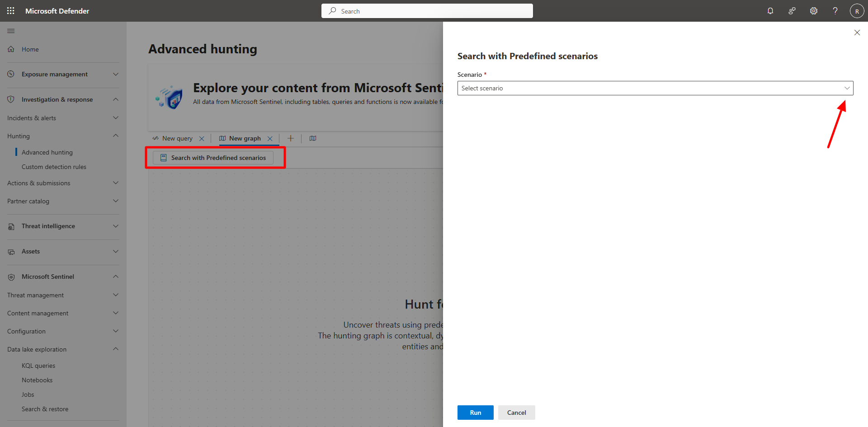Close the New graph tab
The width and height of the screenshot is (868, 427).
tap(270, 139)
